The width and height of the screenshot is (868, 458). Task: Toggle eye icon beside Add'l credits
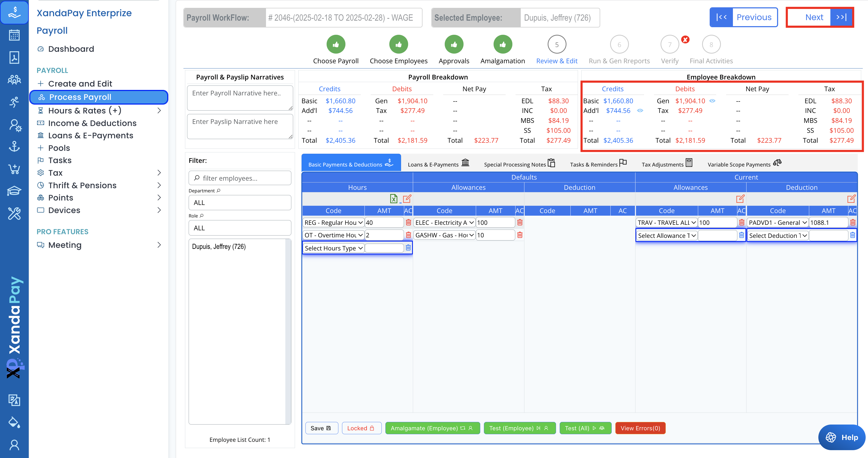pyautogui.click(x=640, y=111)
